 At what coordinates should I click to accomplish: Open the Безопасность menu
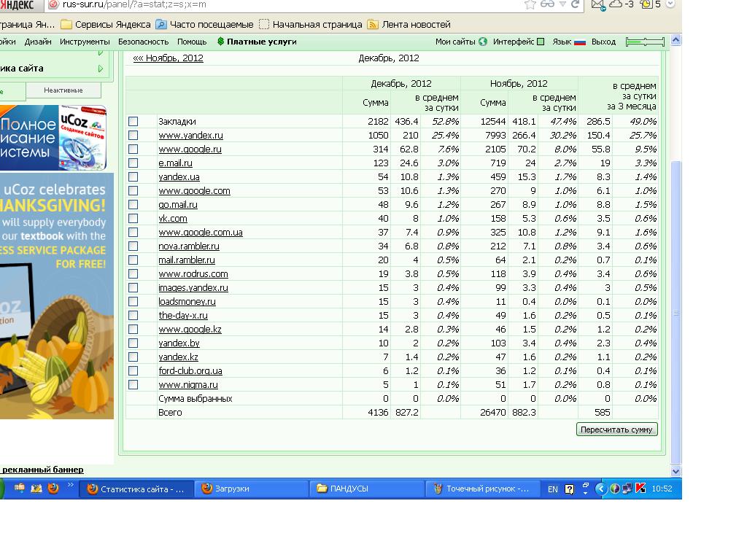pos(144,42)
